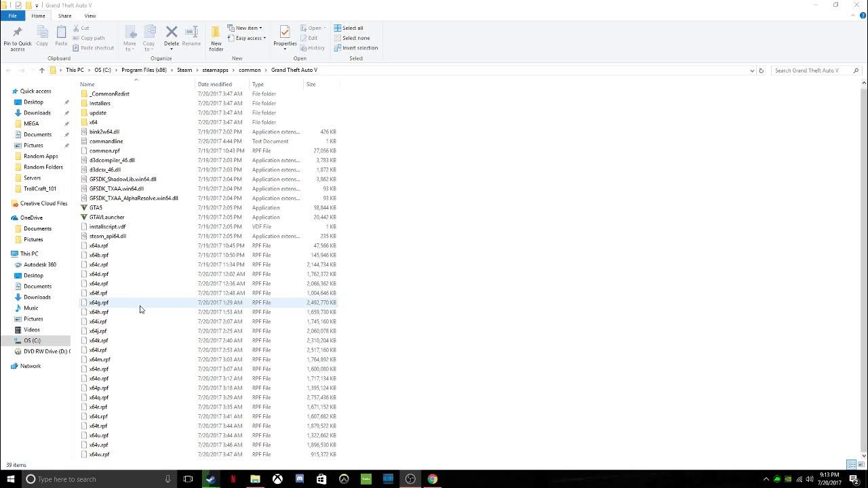The image size is (868, 488).
Task: Open MEGA in Quick access
Action: coord(31,123)
